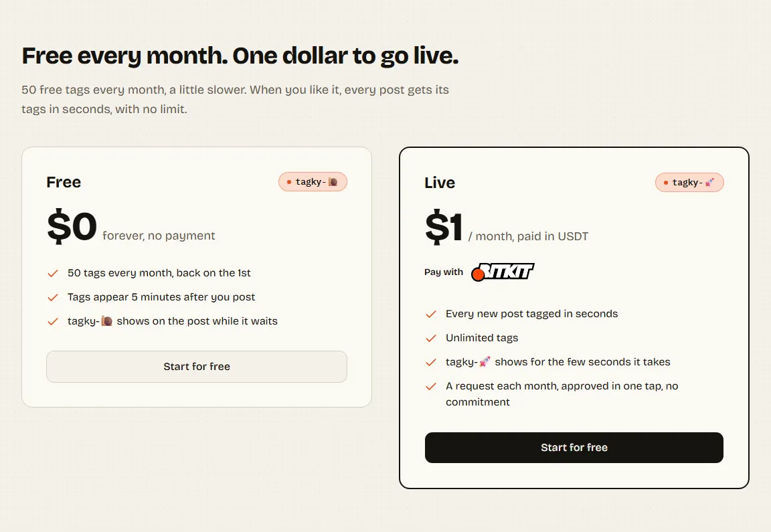The image size is (771, 532).
Task: Click the month, paid in USDT text
Action: [528, 236]
